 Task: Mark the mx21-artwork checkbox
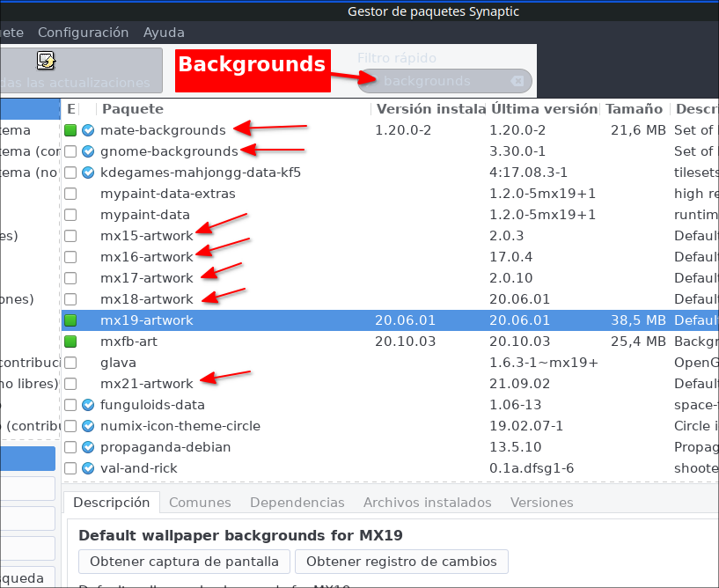[x=70, y=384]
